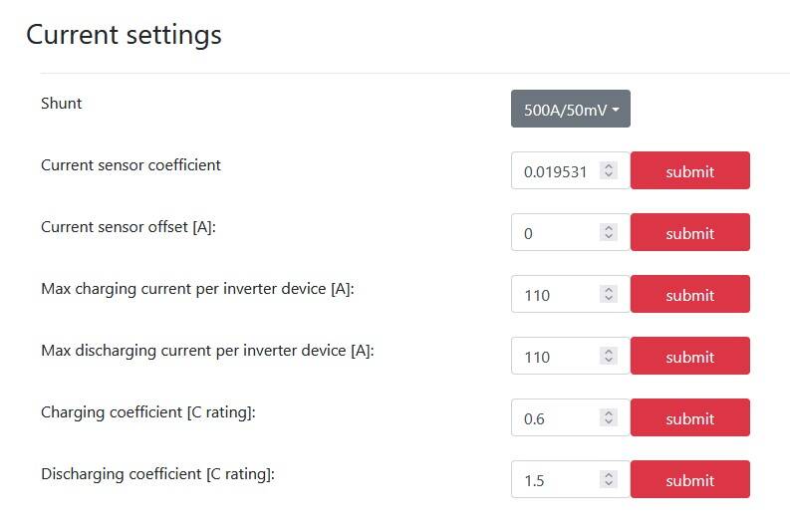Click the stepper arrows on Max discharging current
This screenshot has width=790, height=532.
(x=609, y=357)
